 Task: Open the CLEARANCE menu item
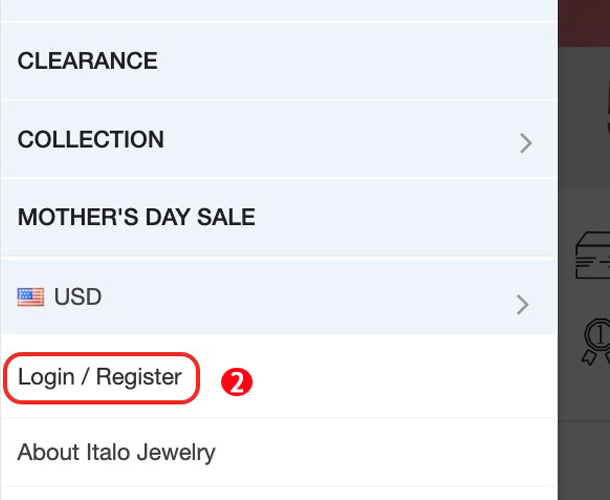(x=87, y=61)
